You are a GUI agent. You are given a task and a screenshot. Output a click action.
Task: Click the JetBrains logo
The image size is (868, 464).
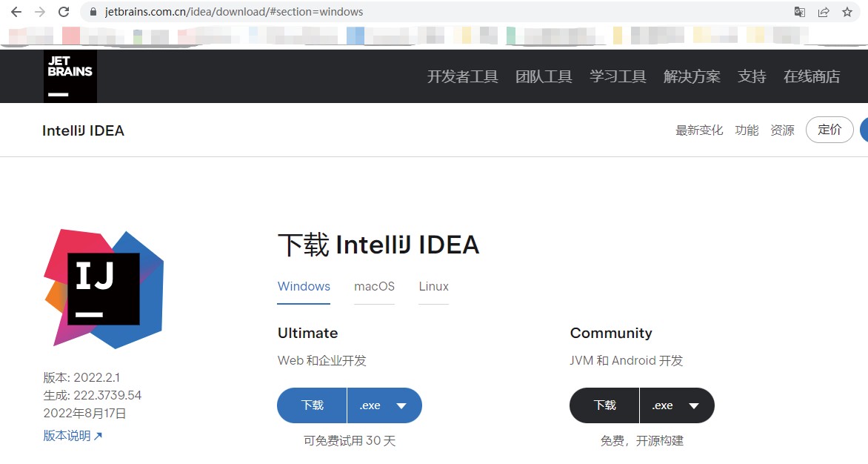click(70, 76)
